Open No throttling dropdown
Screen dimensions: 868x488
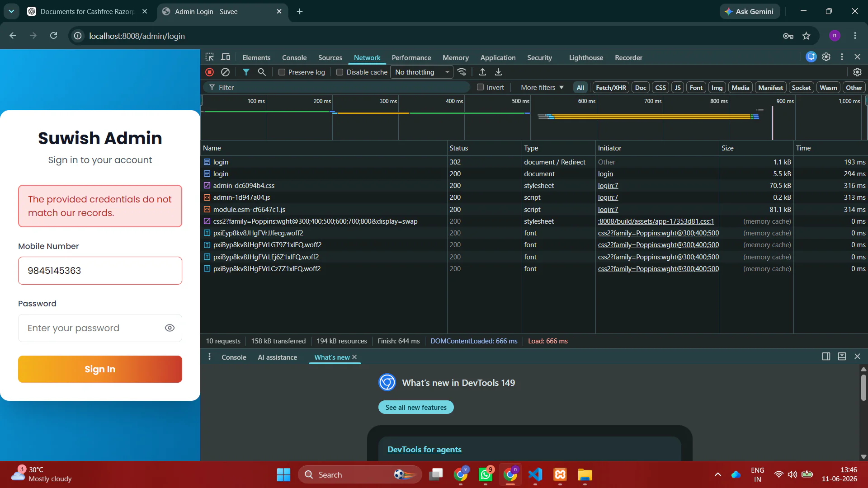click(x=421, y=72)
